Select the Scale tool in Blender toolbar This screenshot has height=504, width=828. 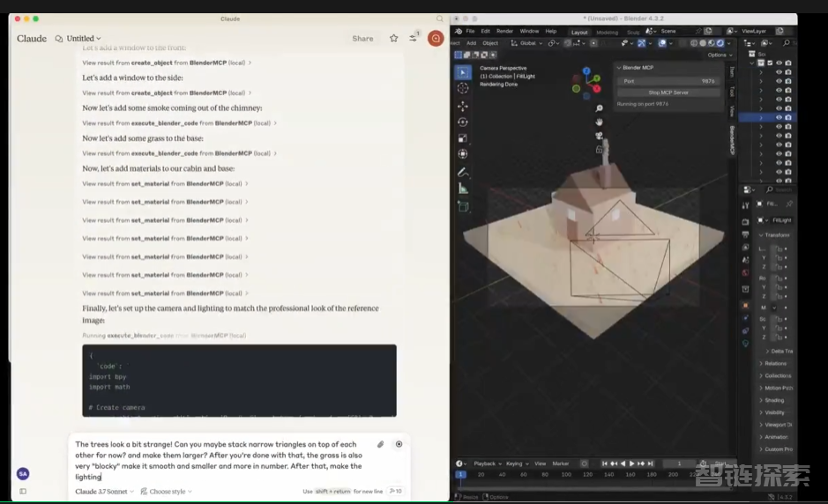point(463,138)
